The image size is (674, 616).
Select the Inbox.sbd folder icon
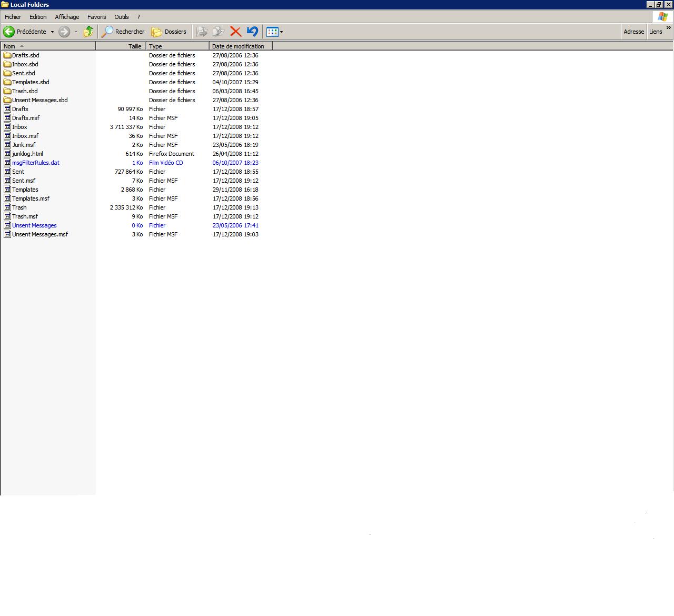(x=7, y=64)
